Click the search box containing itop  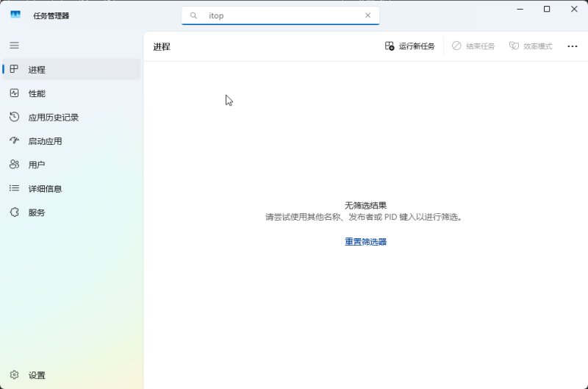pyautogui.click(x=281, y=15)
